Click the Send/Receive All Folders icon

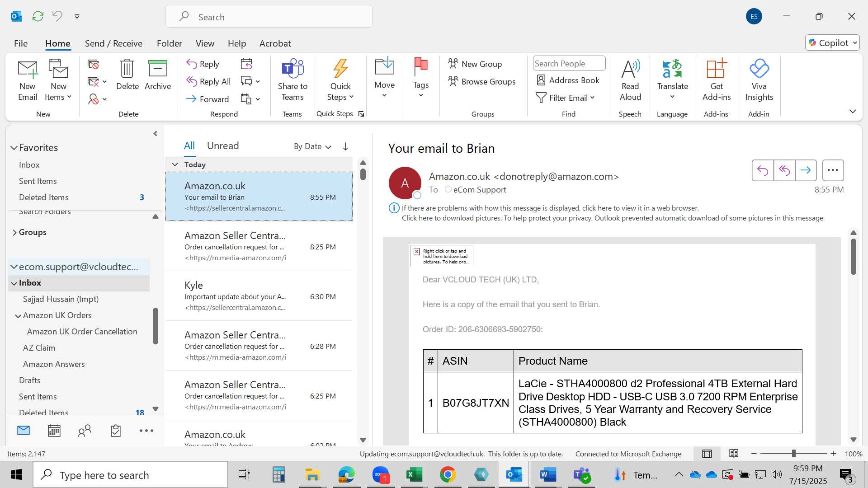pos(38,16)
